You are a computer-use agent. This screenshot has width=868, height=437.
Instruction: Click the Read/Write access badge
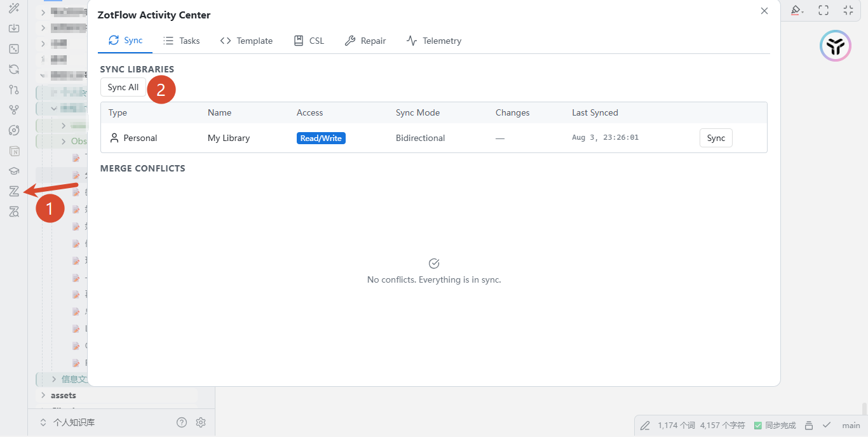click(x=321, y=138)
